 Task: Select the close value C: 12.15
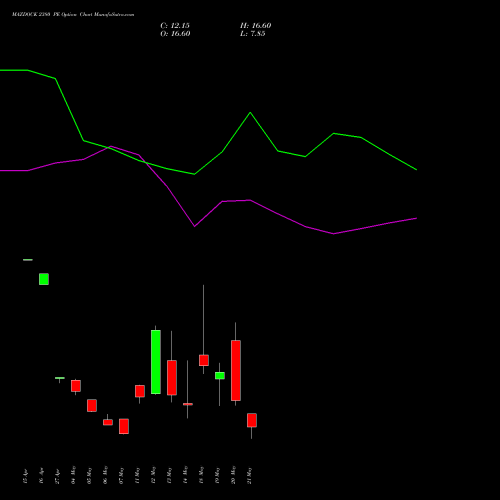tap(175, 26)
